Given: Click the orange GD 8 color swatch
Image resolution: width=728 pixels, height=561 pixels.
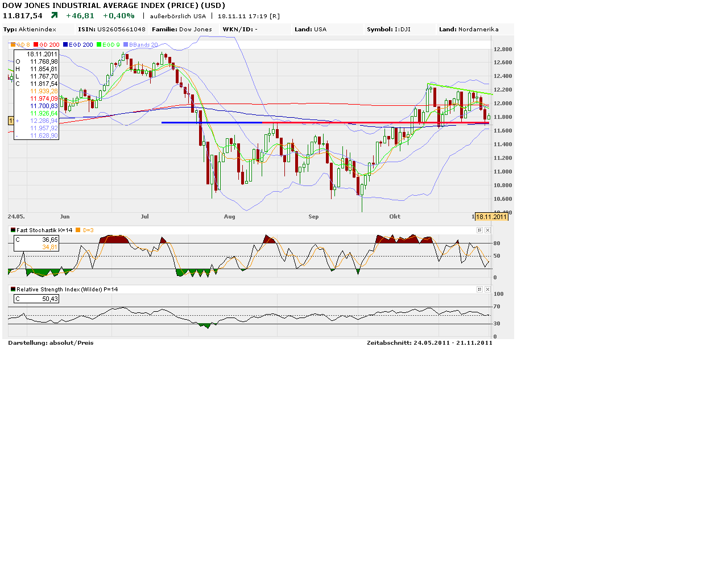Looking at the screenshot, I should pyautogui.click(x=13, y=44).
